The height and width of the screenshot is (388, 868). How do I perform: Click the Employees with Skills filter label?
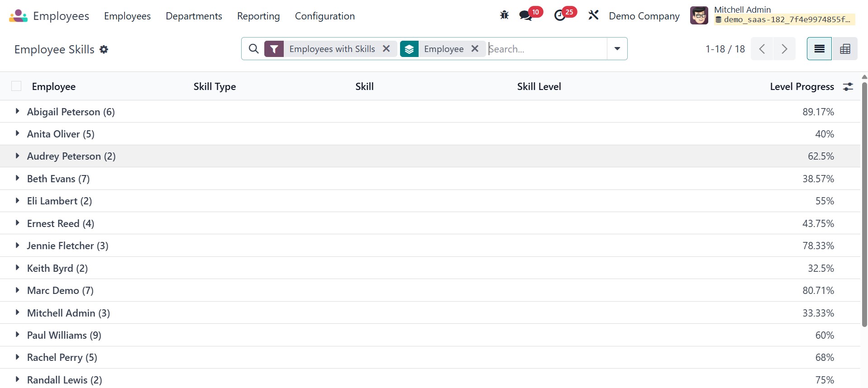coord(332,49)
